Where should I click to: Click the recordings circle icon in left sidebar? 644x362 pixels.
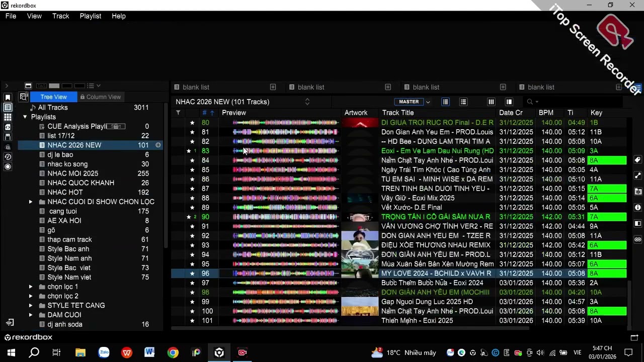tap(8, 166)
